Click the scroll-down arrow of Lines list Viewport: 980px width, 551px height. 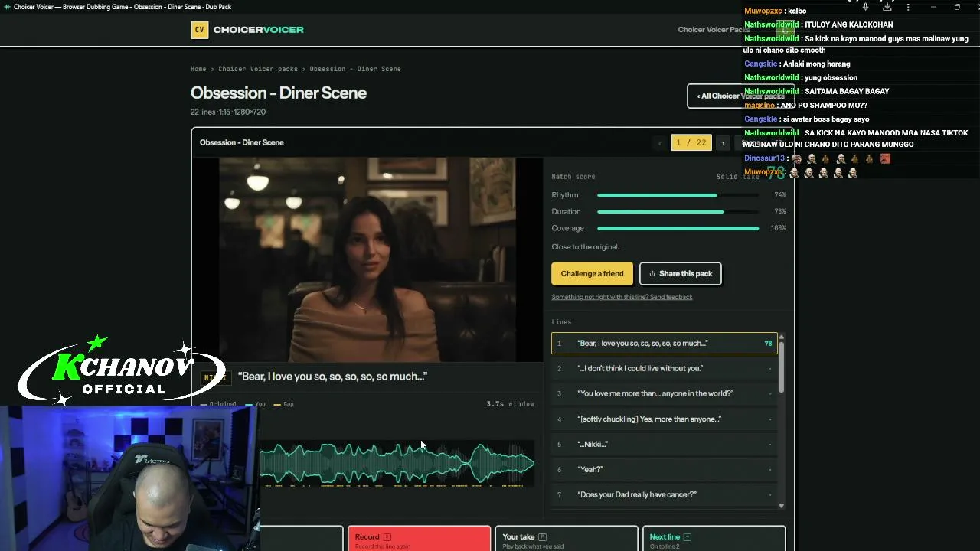pyautogui.click(x=781, y=506)
